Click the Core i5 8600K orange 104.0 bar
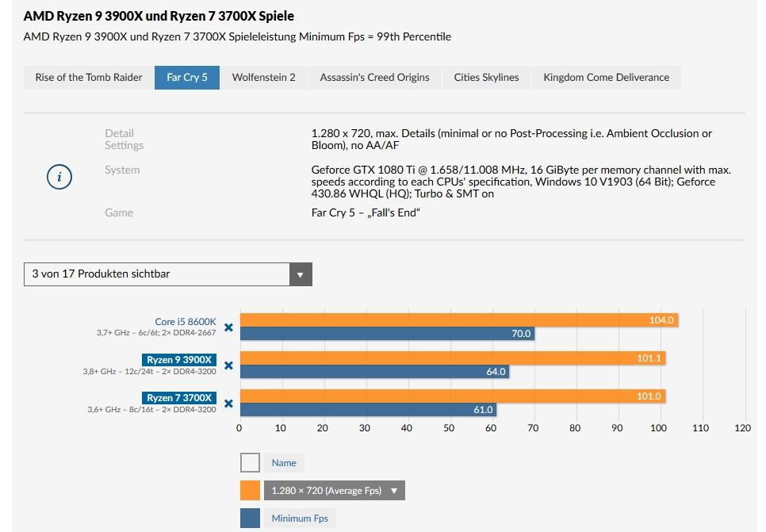This screenshot has height=532, width=766. pos(459,320)
